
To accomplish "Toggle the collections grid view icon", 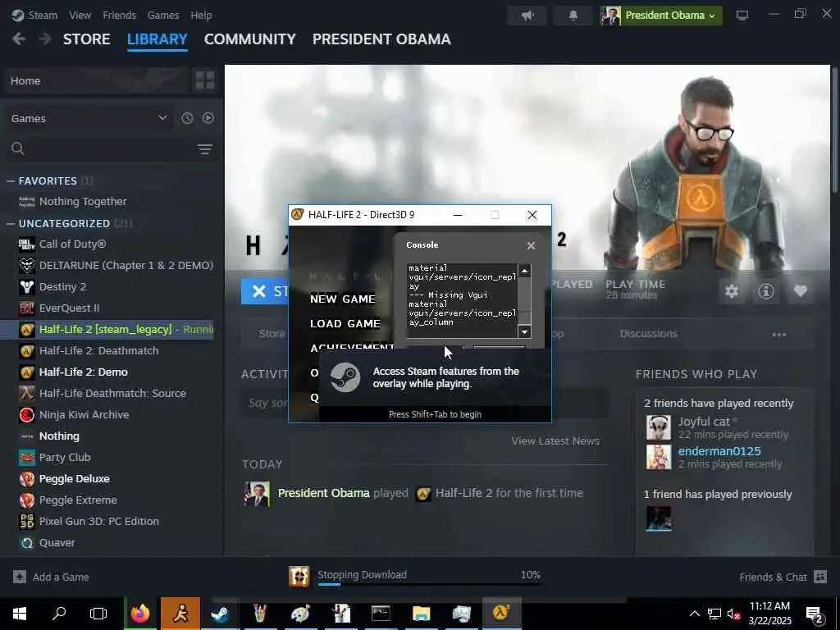I will (204, 80).
